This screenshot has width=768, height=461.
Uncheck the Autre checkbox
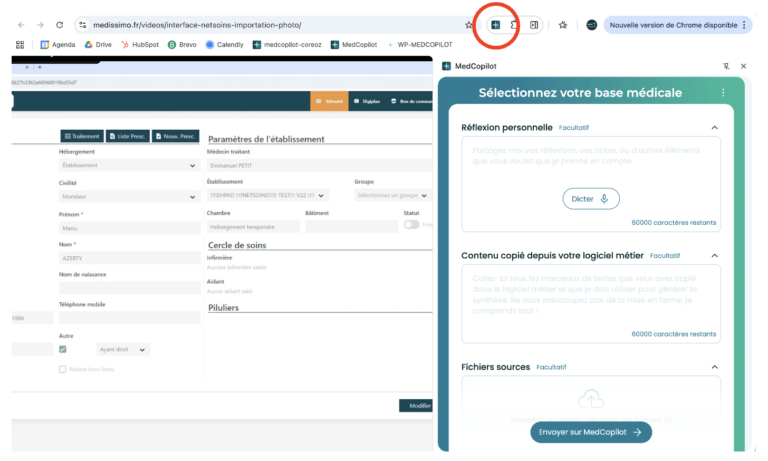[63, 349]
